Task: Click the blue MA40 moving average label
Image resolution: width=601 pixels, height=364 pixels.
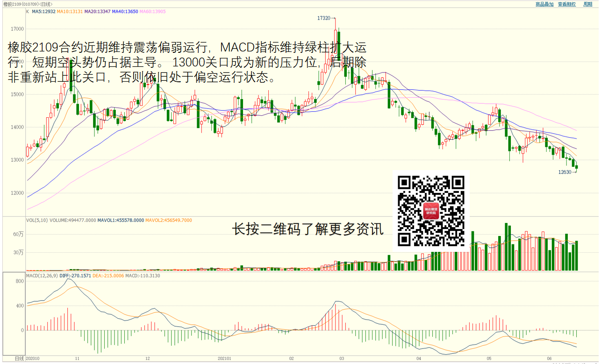Action: click(125, 11)
